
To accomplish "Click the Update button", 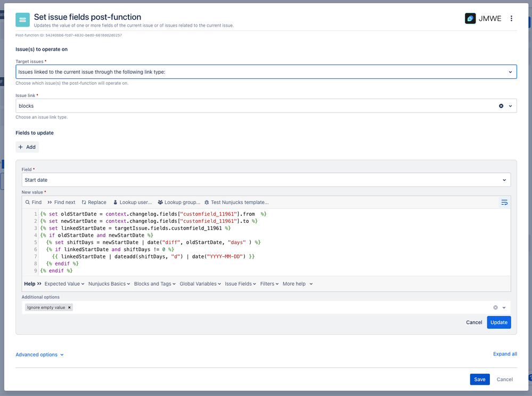I will coord(499,322).
